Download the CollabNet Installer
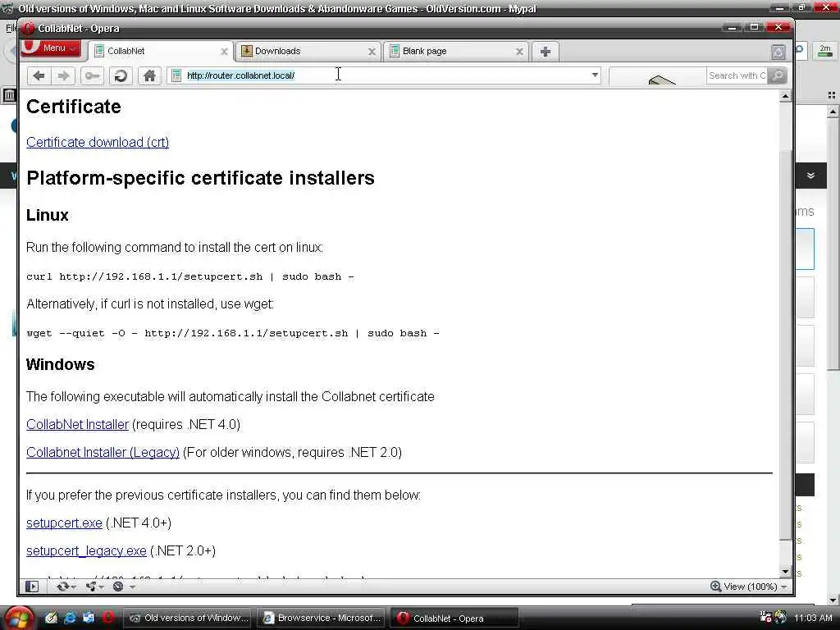840x630 pixels. click(x=78, y=424)
